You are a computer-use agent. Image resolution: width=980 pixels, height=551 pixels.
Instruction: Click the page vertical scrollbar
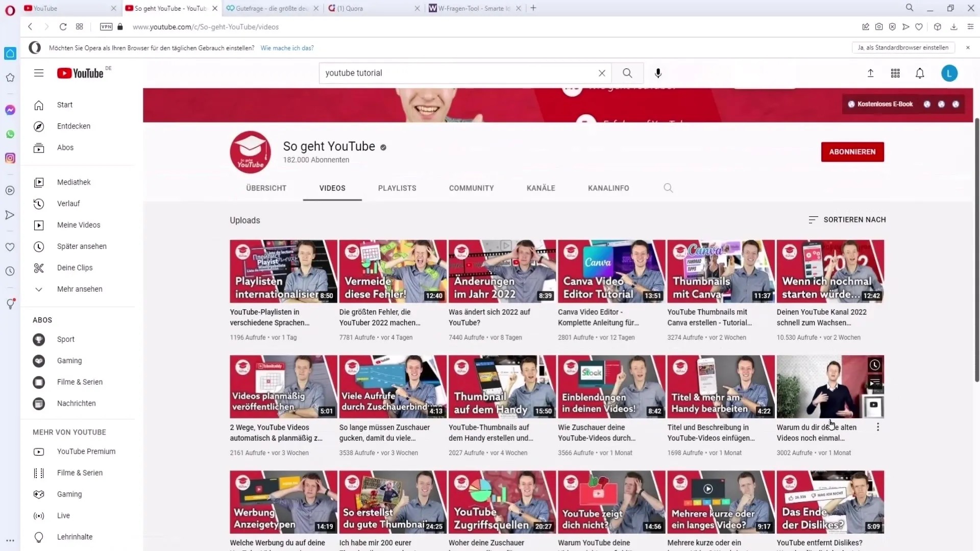(x=976, y=250)
